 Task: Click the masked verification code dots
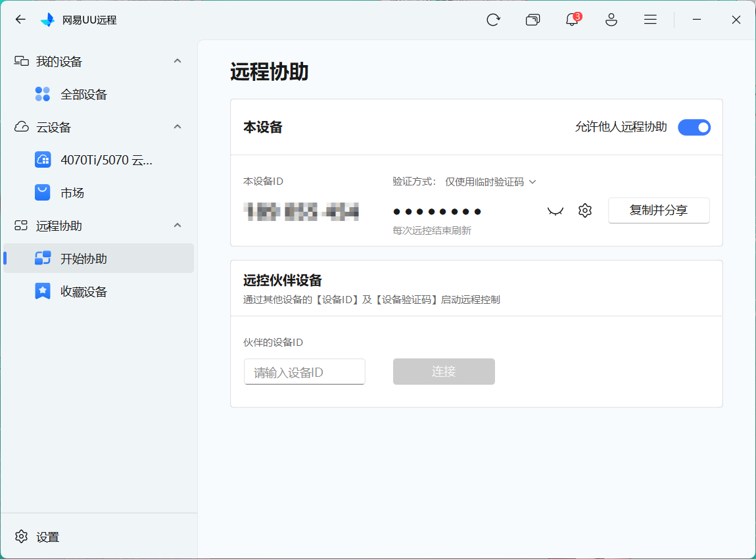pyautogui.click(x=437, y=211)
